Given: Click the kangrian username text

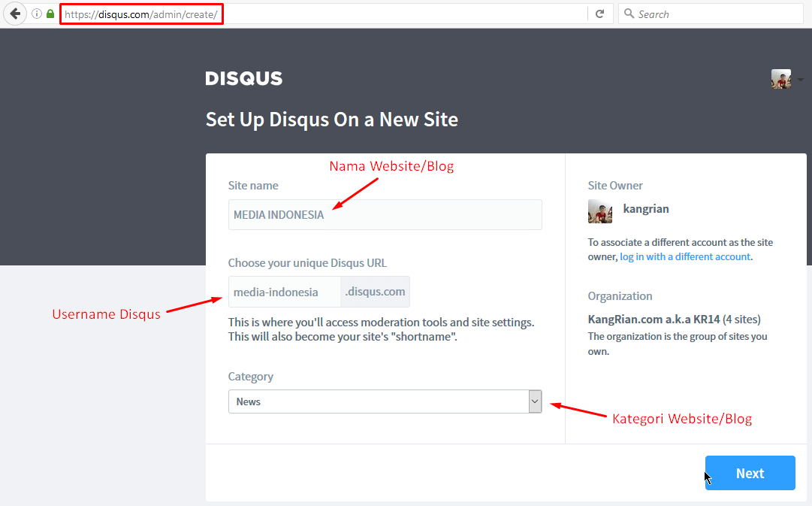Looking at the screenshot, I should pyautogui.click(x=646, y=209).
